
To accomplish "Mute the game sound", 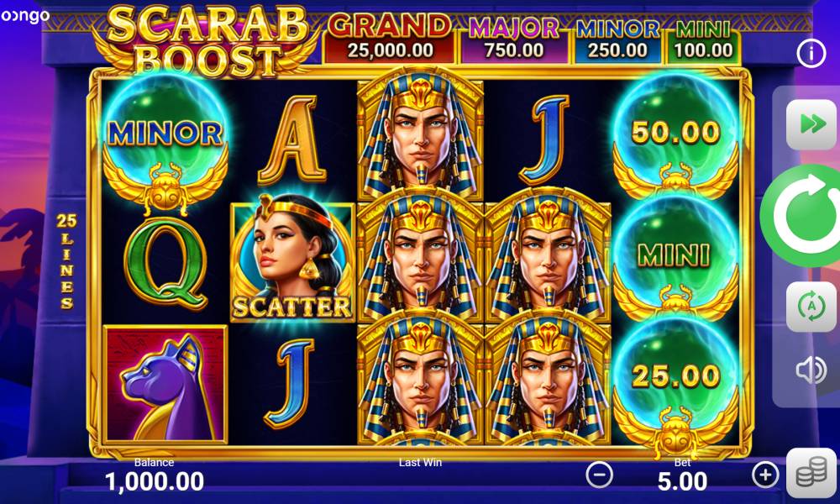I will pos(811,370).
